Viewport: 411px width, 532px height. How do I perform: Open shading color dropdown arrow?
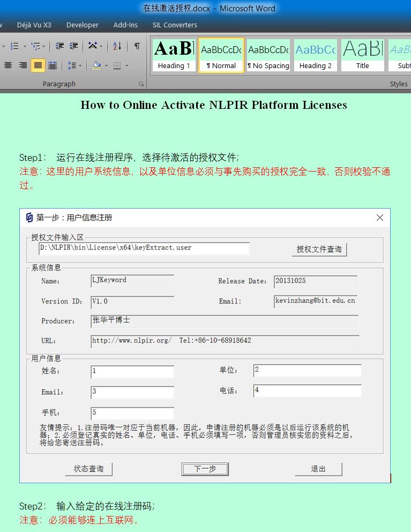(106, 65)
